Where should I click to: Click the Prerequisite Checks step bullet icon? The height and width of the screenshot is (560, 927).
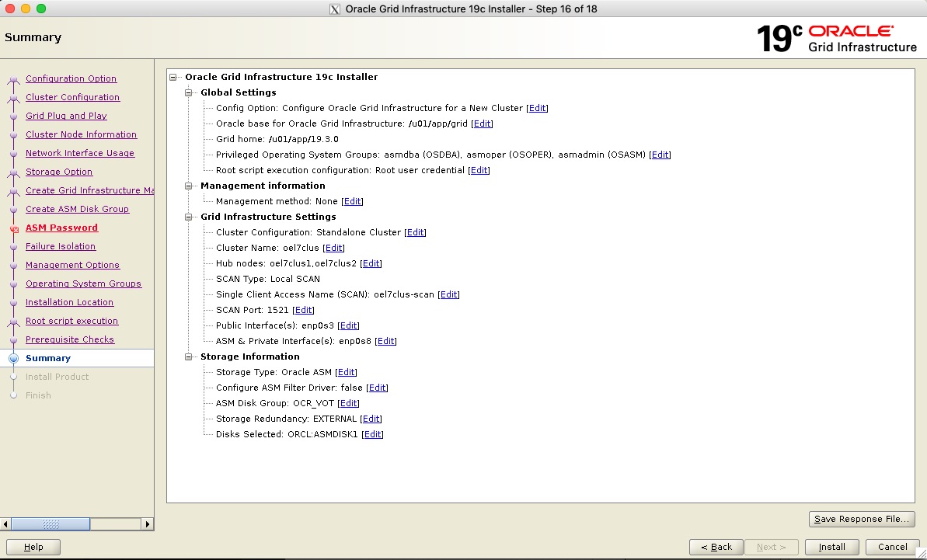click(x=13, y=339)
